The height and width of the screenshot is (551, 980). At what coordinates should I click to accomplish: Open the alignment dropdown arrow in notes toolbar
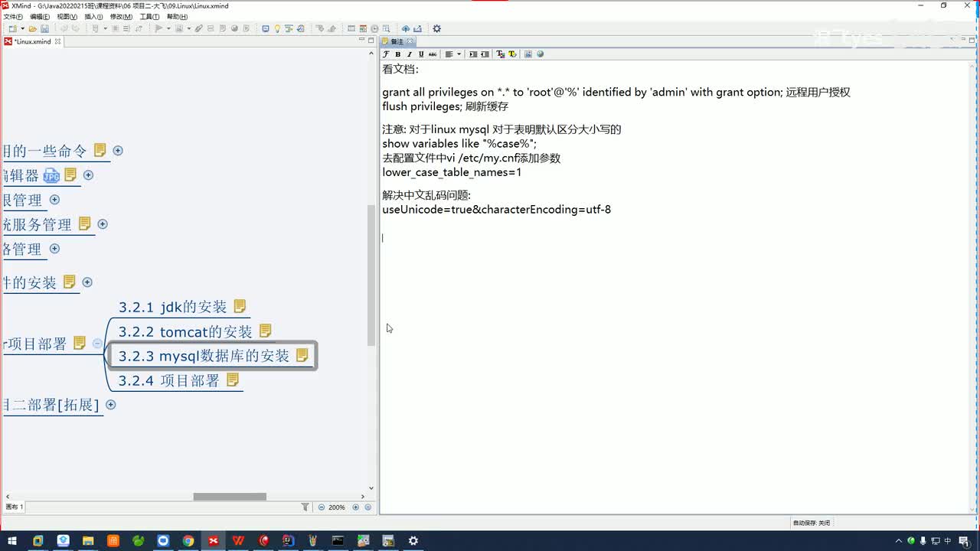tap(459, 54)
